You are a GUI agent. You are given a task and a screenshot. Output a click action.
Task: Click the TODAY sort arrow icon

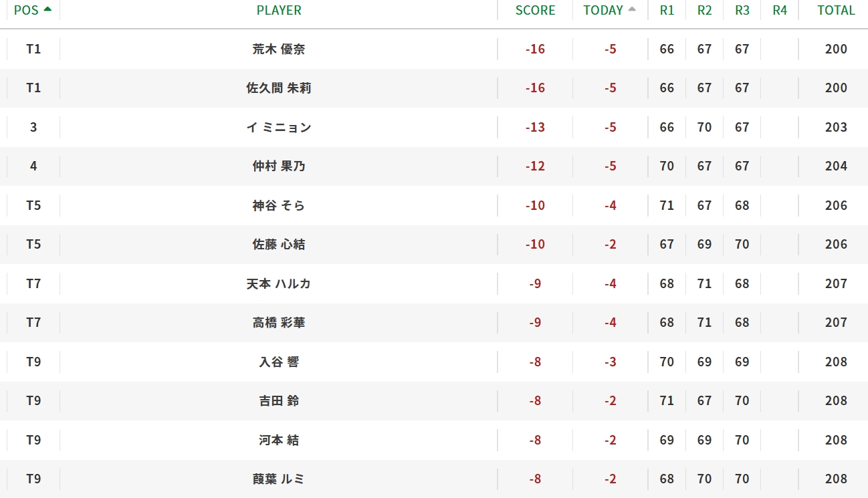632,9
